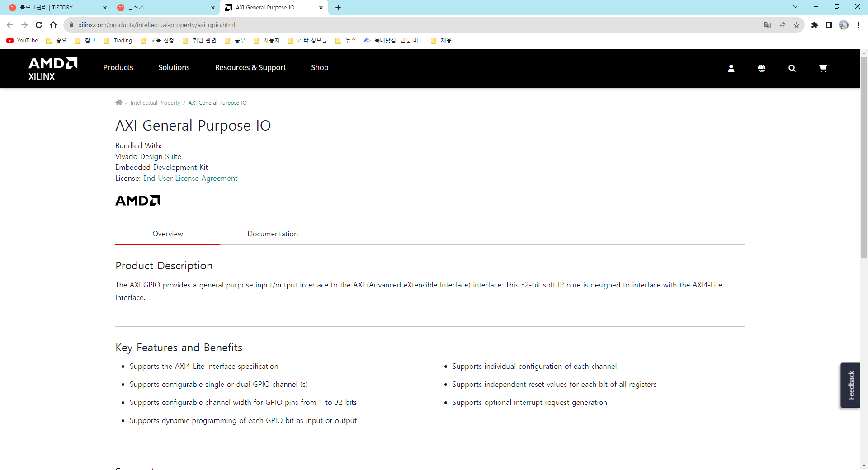
Task: Click "Supports the AXI4-Lite interface specification" text
Action: [204, 367]
